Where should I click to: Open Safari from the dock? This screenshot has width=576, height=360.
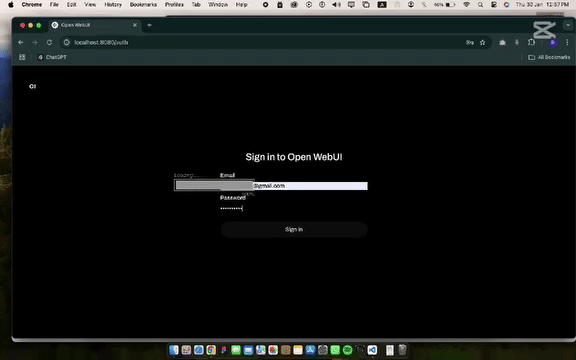199,350
